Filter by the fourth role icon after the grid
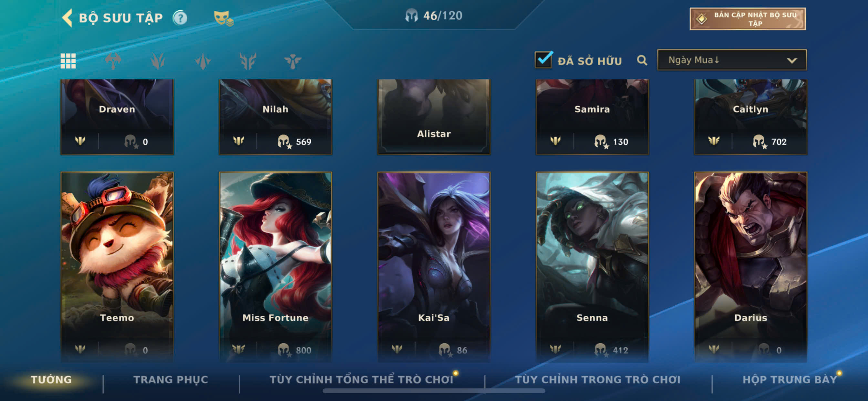This screenshot has width=868, height=401. [x=248, y=61]
